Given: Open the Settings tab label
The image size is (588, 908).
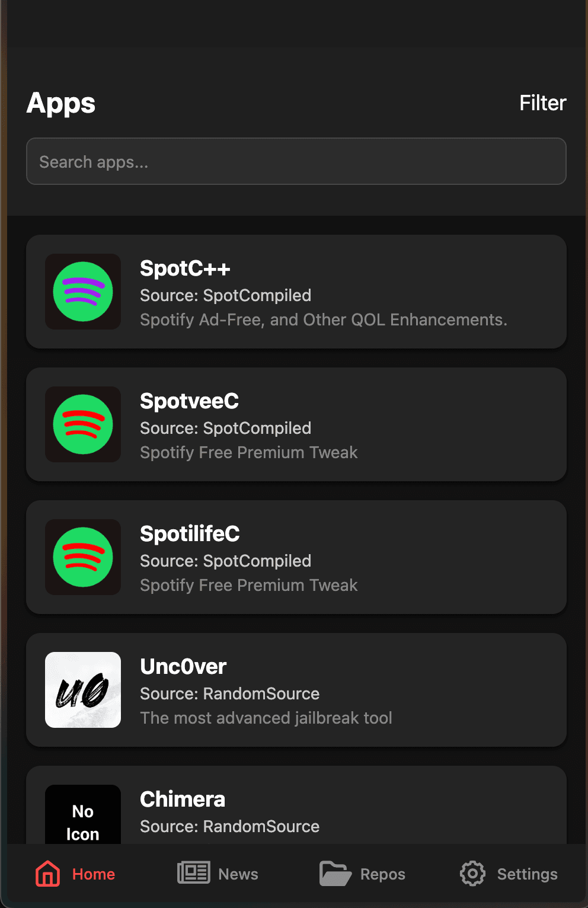Looking at the screenshot, I should tap(527, 874).
